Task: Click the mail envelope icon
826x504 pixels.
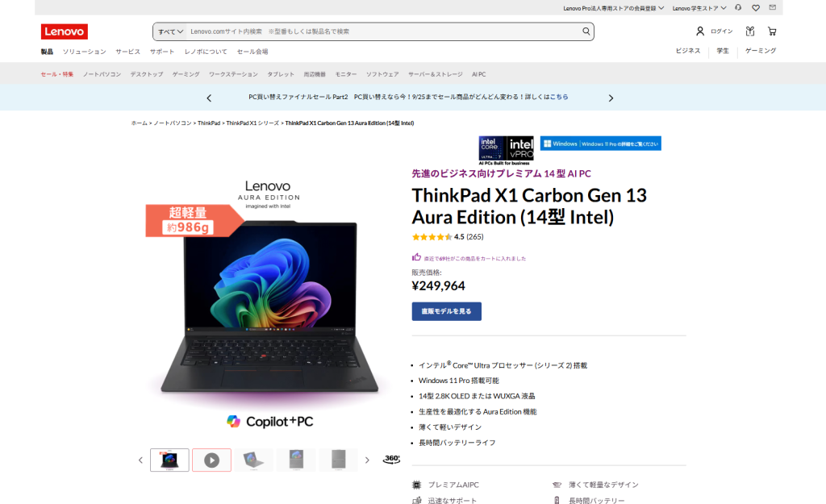Action: [772, 7]
